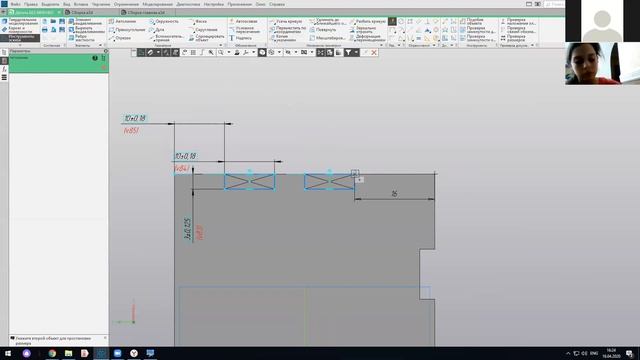Viewport: 640px width, 360px height.
Task: Select Инструменты эскиза toolset
Action: 20,38
